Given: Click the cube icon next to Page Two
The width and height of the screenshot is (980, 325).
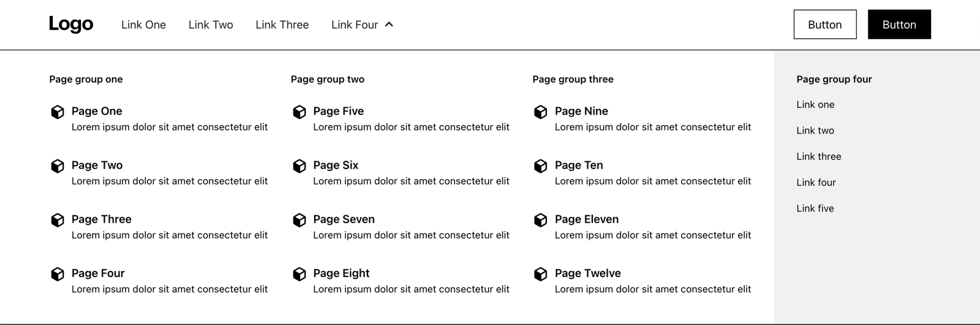Looking at the screenshot, I should click(58, 166).
